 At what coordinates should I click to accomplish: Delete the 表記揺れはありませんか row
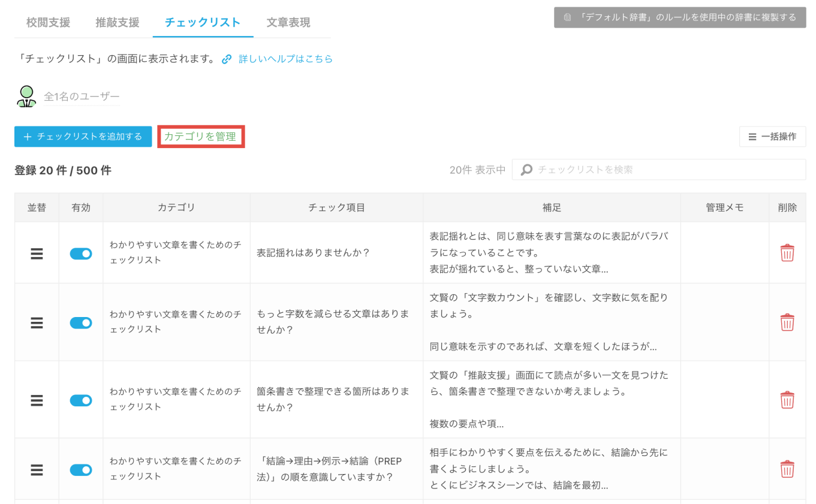point(787,253)
